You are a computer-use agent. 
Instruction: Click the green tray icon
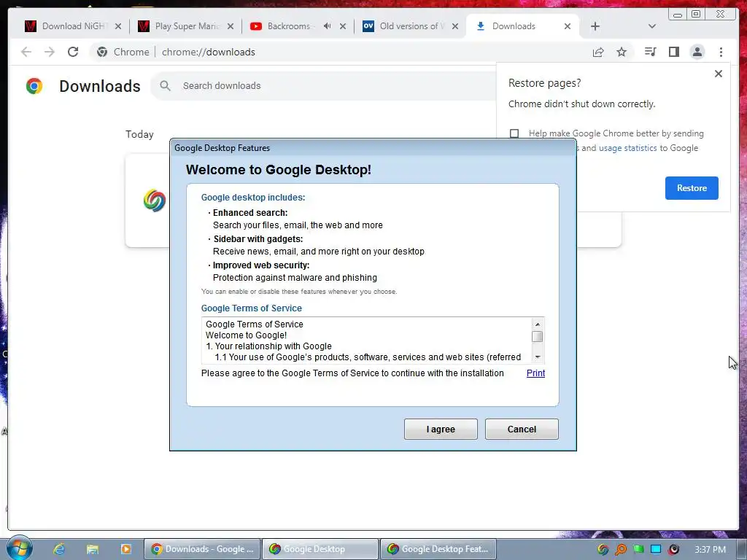tap(638, 550)
